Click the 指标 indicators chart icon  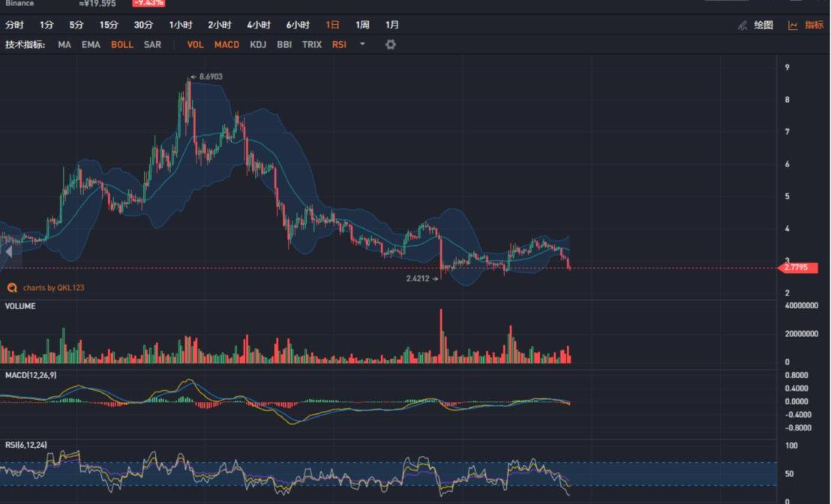point(793,25)
